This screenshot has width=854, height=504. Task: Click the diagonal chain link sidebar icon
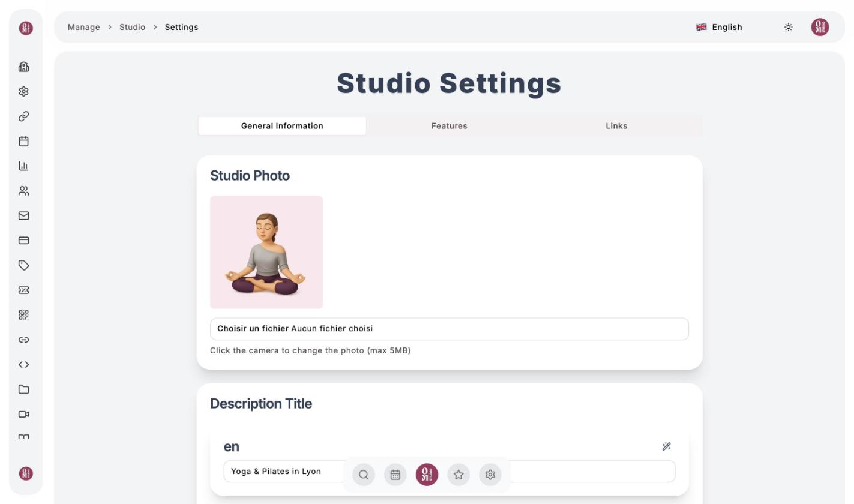click(x=24, y=116)
